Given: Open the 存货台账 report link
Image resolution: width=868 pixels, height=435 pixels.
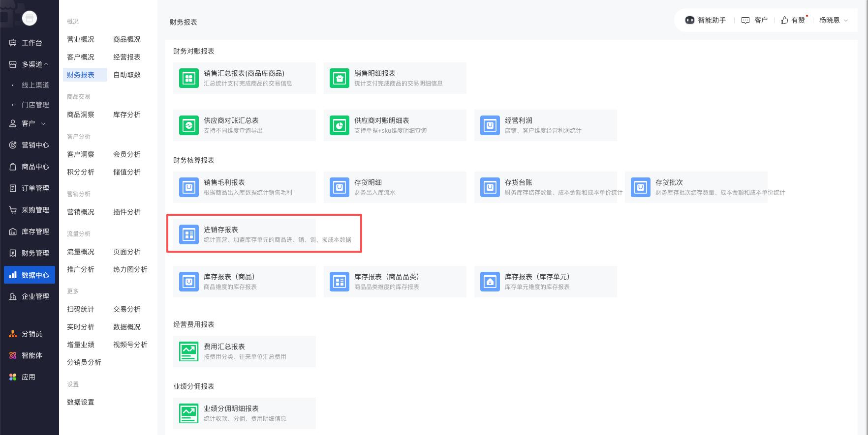Looking at the screenshot, I should [x=519, y=182].
